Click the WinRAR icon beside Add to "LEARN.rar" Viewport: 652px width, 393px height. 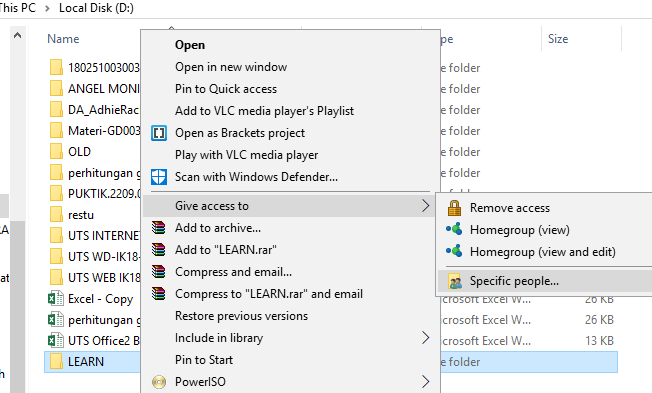pyautogui.click(x=158, y=250)
